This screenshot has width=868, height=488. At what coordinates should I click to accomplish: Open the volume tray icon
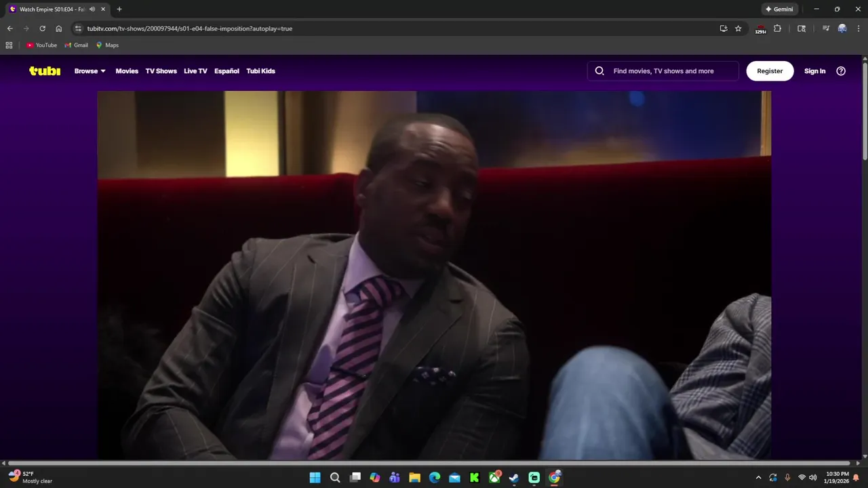(813, 478)
